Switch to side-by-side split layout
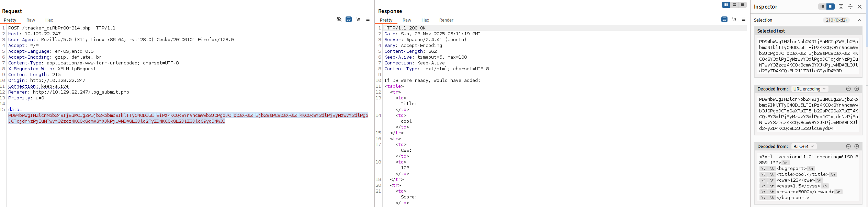 (726, 5)
